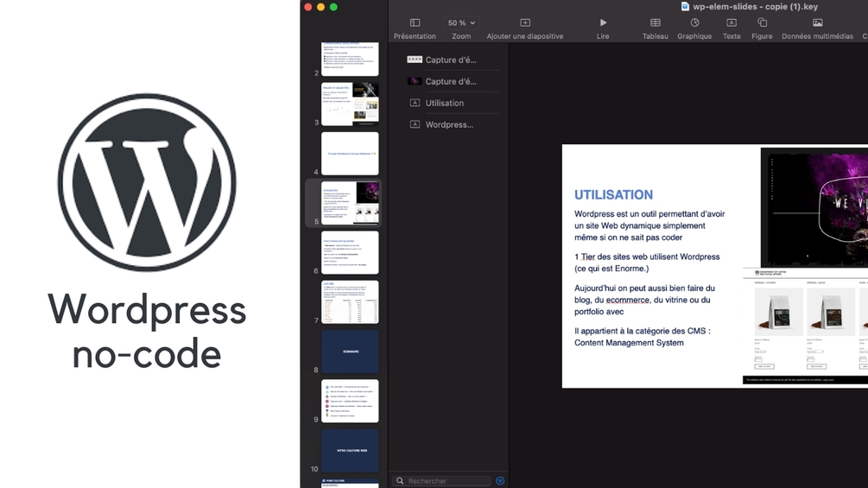Select second Capture d'é... object with purple icon

[451, 81]
